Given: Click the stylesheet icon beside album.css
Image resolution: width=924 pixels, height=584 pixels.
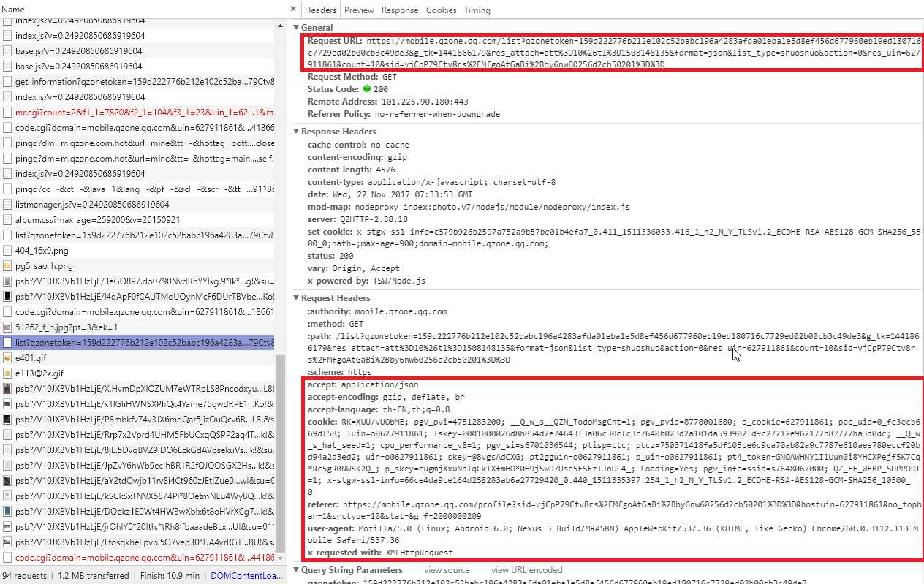Looking at the screenshot, I should coord(7,220).
